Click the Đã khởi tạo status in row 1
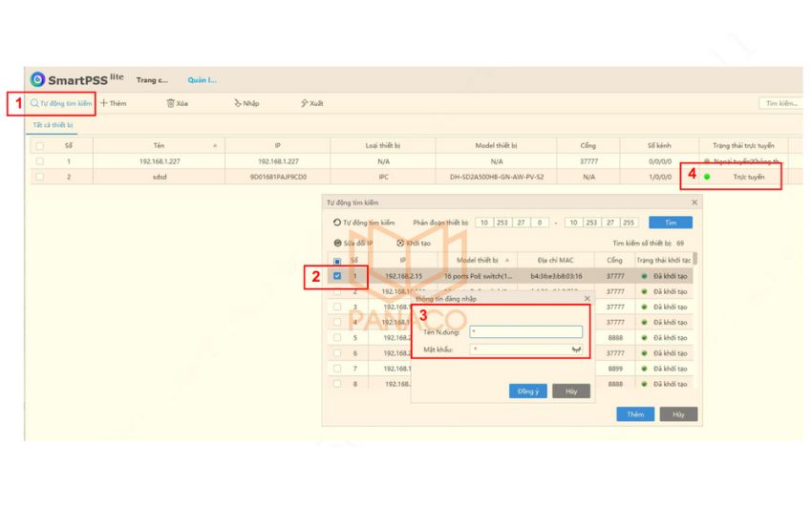Viewport: 812px width, 509px height. click(665, 276)
